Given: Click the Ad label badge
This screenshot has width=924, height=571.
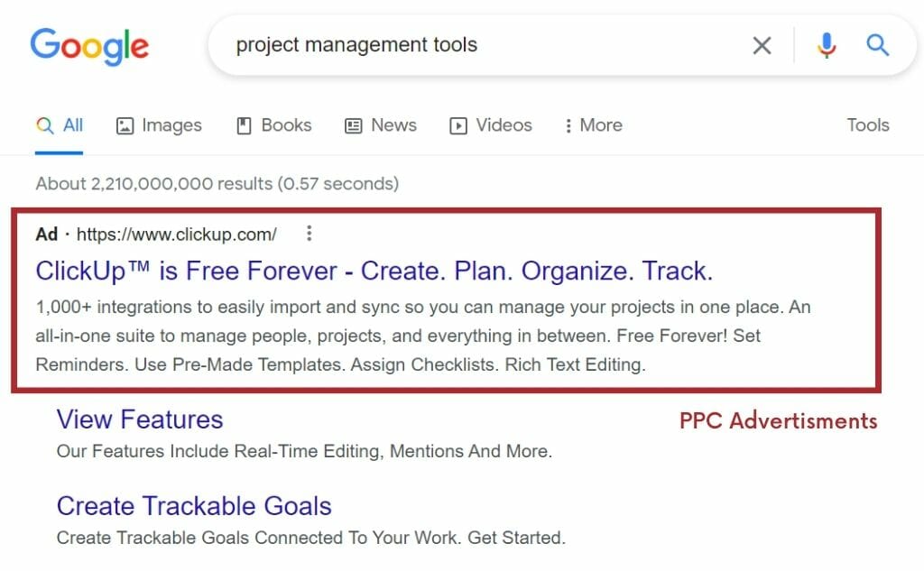Looking at the screenshot, I should 46,235.
